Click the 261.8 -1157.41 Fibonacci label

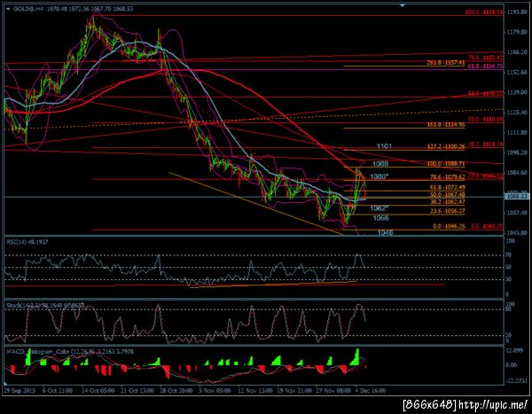coord(445,63)
